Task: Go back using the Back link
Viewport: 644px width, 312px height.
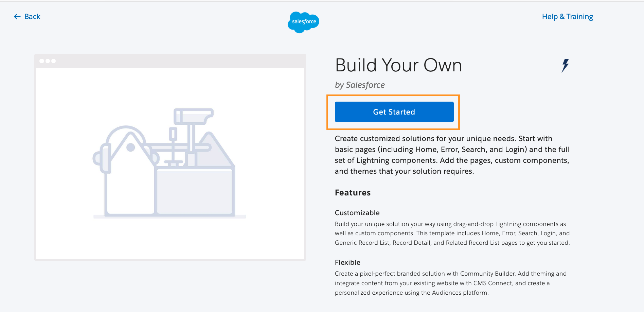Action: (27, 17)
